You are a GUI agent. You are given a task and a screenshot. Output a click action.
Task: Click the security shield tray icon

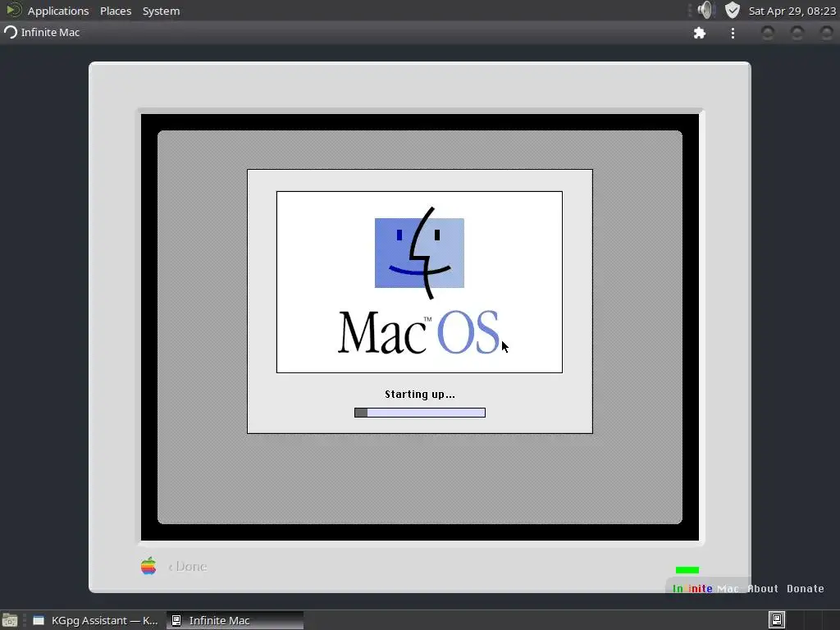(x=733, y=10)
